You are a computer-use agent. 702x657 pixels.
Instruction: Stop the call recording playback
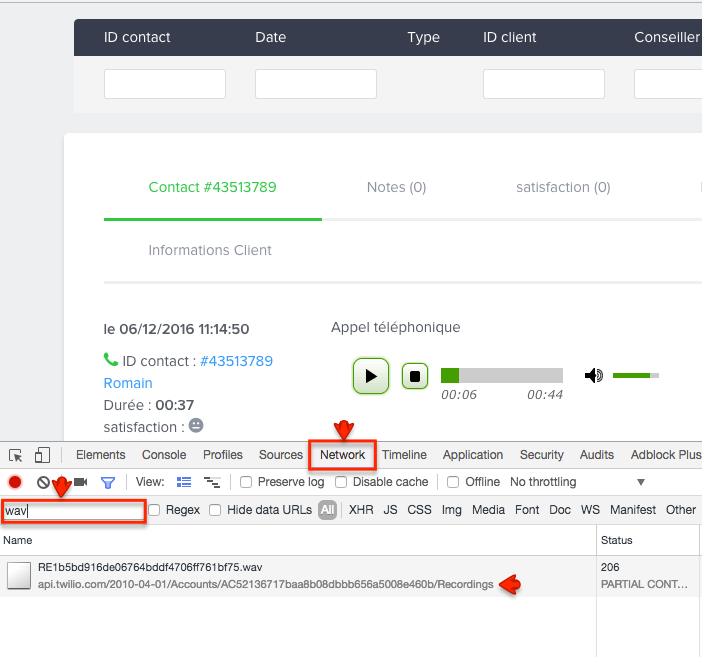click(x=415, y=376)
